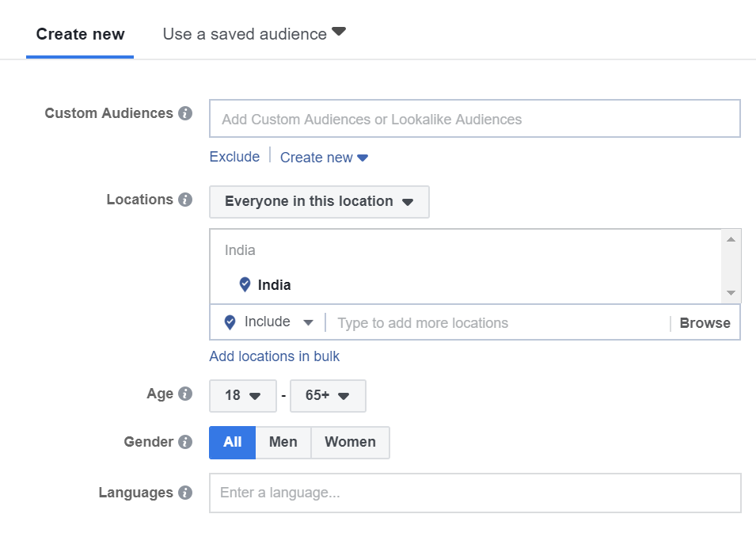Click the Gender info icon
The width and height of the screenshot is (756, 533).
tap(185, 442)
